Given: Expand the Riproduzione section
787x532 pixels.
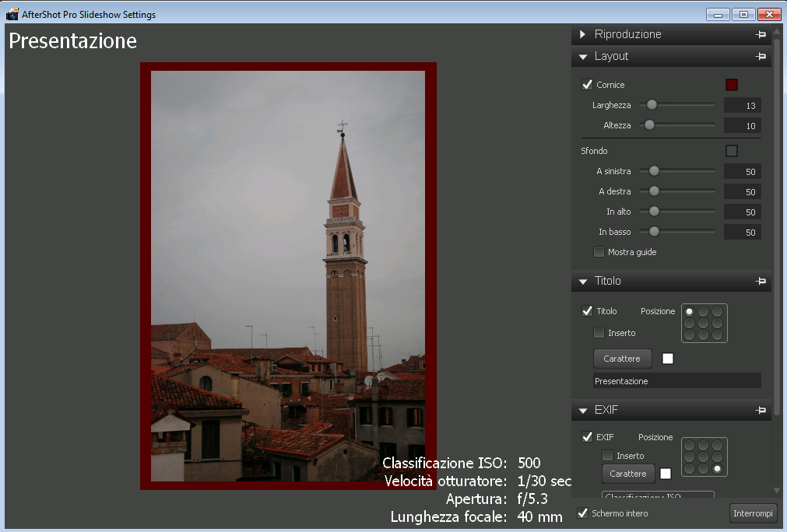Looking at the screenshot, I should click(582, 35).
